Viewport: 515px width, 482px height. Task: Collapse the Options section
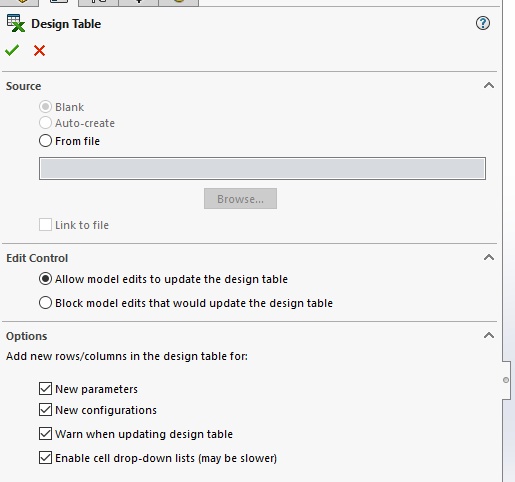[x=489, y=336]
